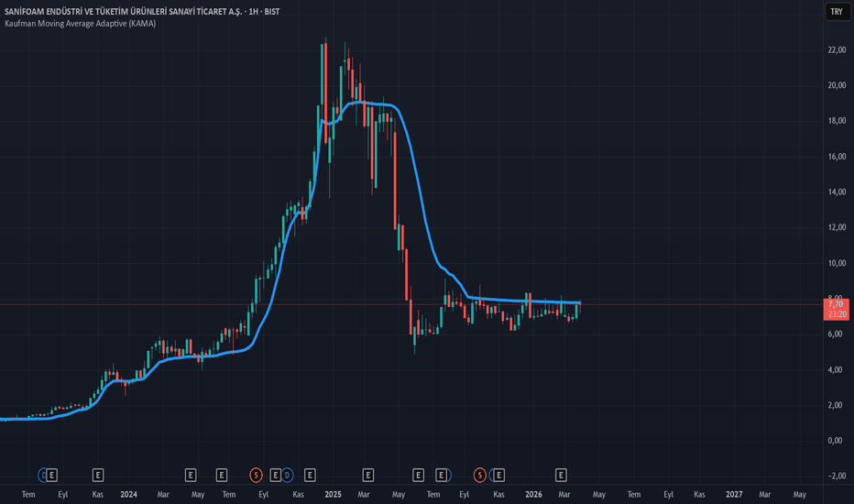The width and height of the screenshot is (854, 504).
Task: Click the 2027 year label on time axis
Action: [734, 494]
